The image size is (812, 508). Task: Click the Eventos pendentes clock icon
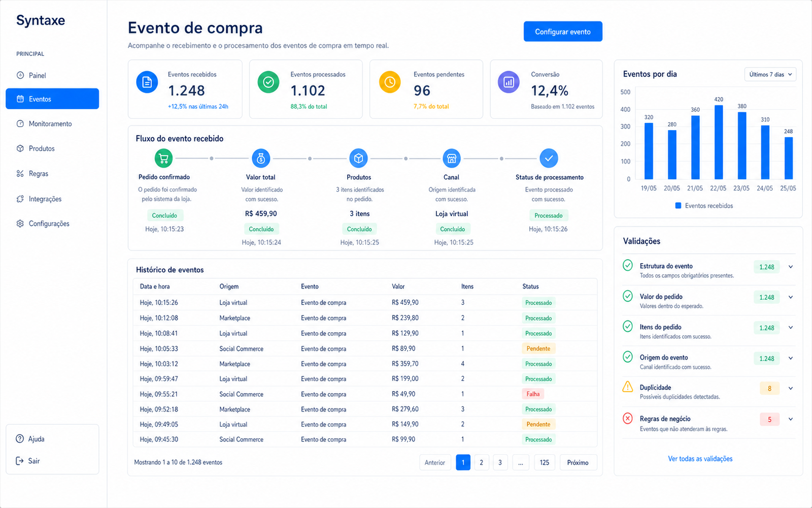point(390,82)
